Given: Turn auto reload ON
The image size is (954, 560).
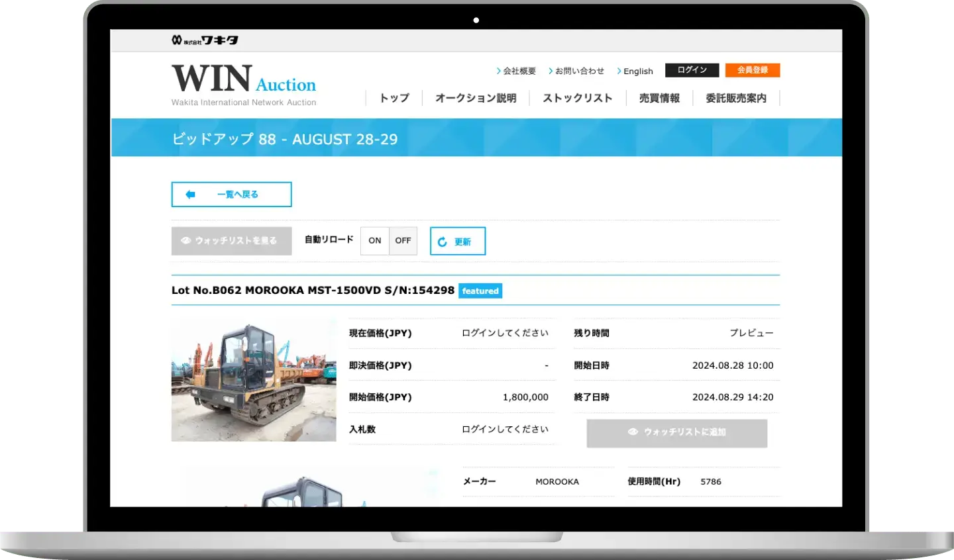Looking at the screenshot, I should (375, 241).
